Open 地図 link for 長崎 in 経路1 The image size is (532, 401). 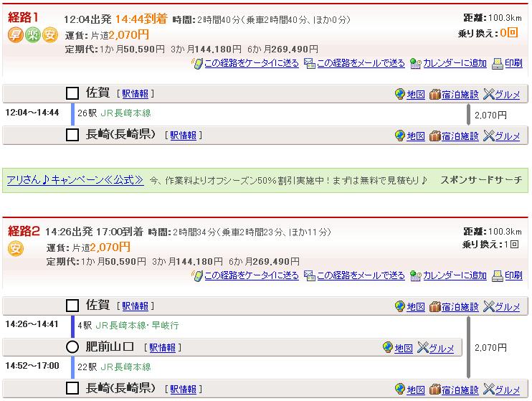click(x=416, y=136)
